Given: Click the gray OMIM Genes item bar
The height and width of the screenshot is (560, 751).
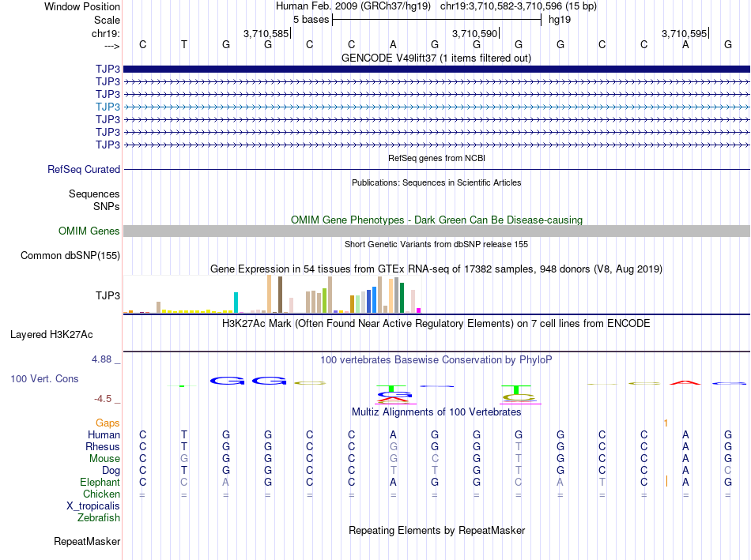Looking at the screenshot, I should (436, 231).
